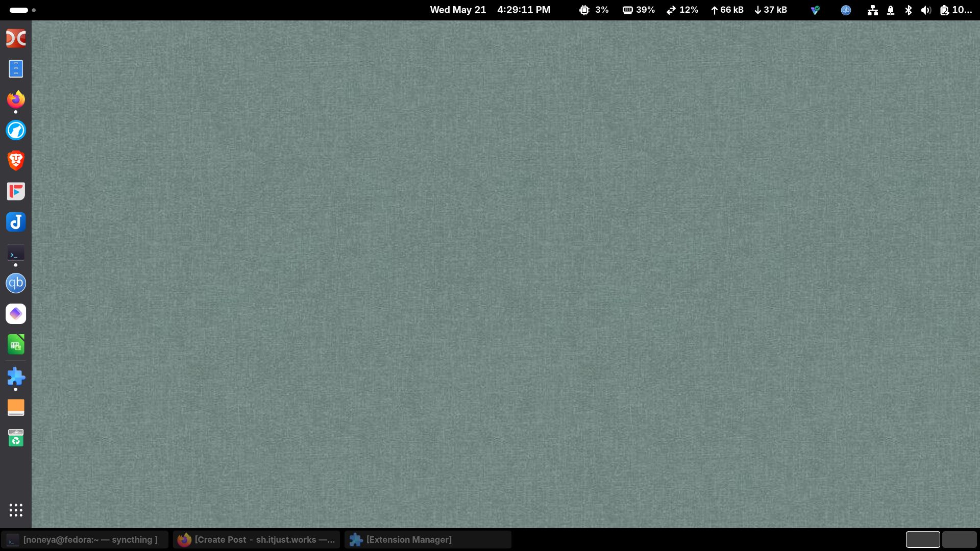Launch Double Commander from the dock
Viewport: 980px width, 551px height.
[16, 38]
